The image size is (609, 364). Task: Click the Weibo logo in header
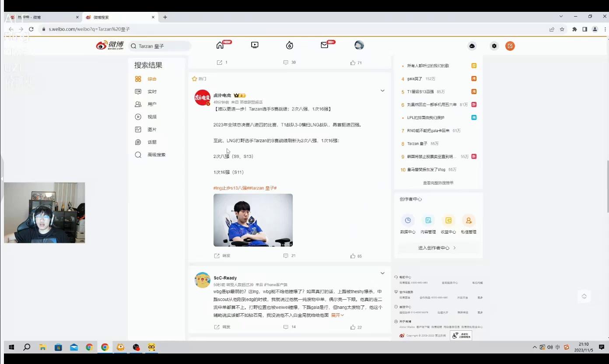click(110, 45)
